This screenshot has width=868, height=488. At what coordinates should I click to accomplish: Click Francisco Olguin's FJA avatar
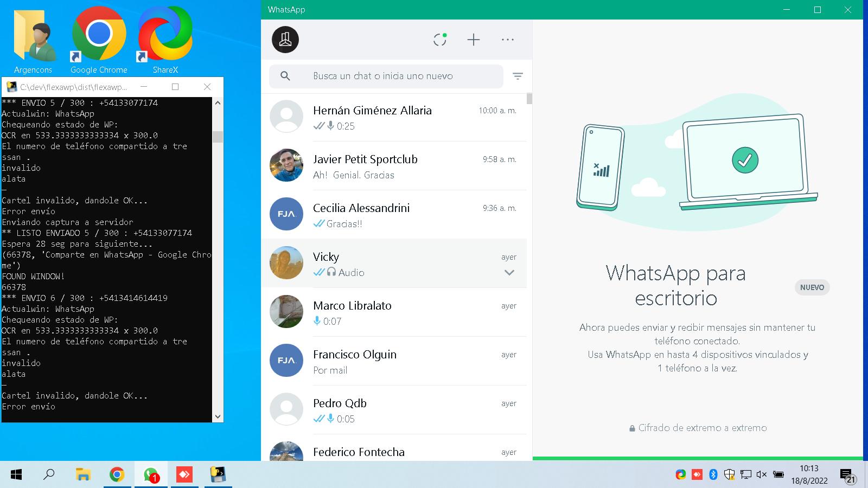pyautogui.click(x=286, y=361)
